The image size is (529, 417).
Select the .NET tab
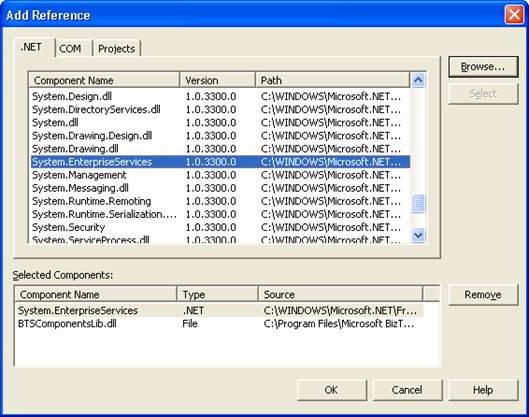(31, 47)
